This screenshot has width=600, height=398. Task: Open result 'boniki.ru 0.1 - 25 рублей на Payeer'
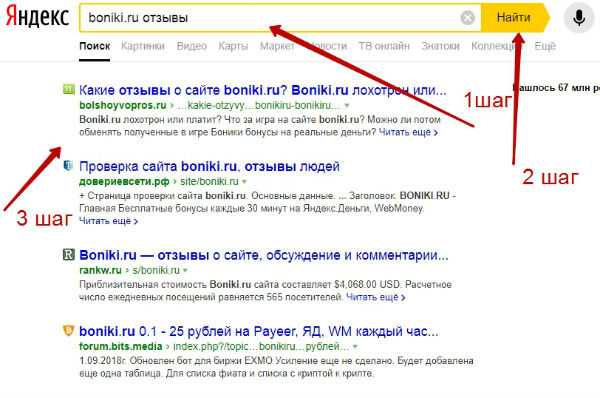click(x=259, y=331)
